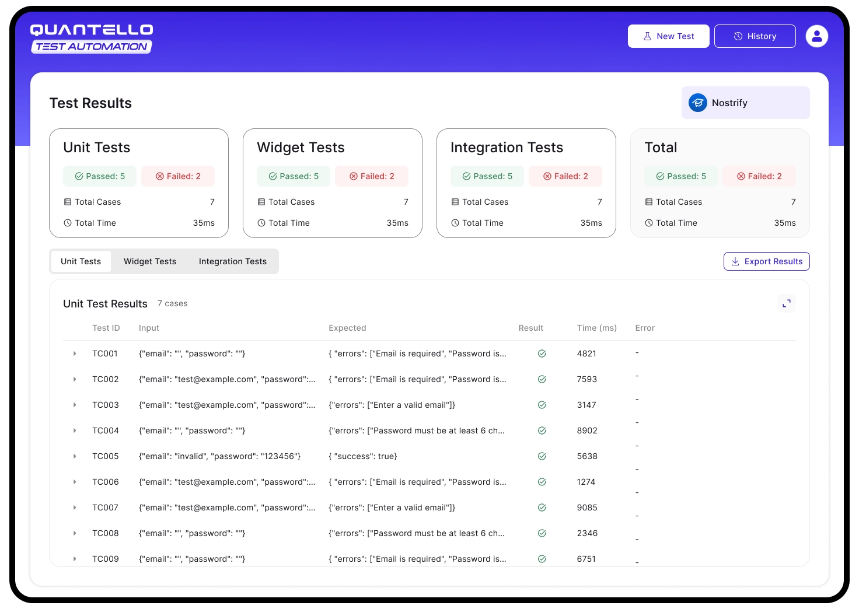Screen dimensions: 859x616
Task: Click the Expected column header
Action: coord(347,328)
